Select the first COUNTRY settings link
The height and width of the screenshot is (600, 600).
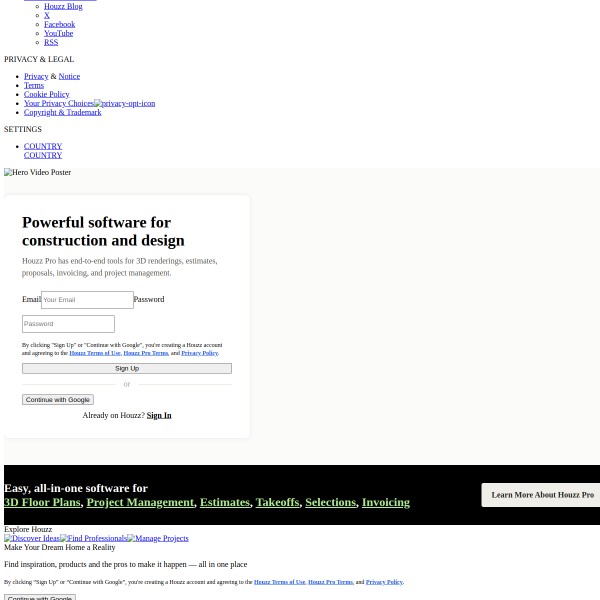[x=43, y=146]
